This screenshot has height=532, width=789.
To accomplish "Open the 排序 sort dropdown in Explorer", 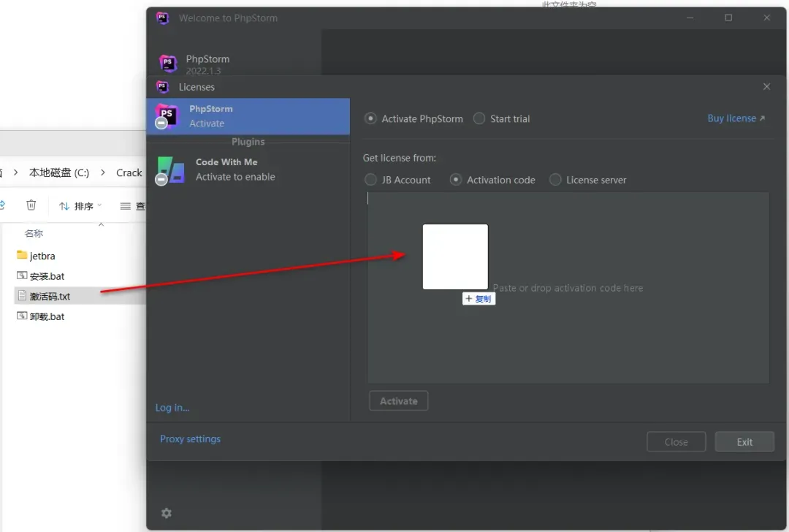I will 80,206.
